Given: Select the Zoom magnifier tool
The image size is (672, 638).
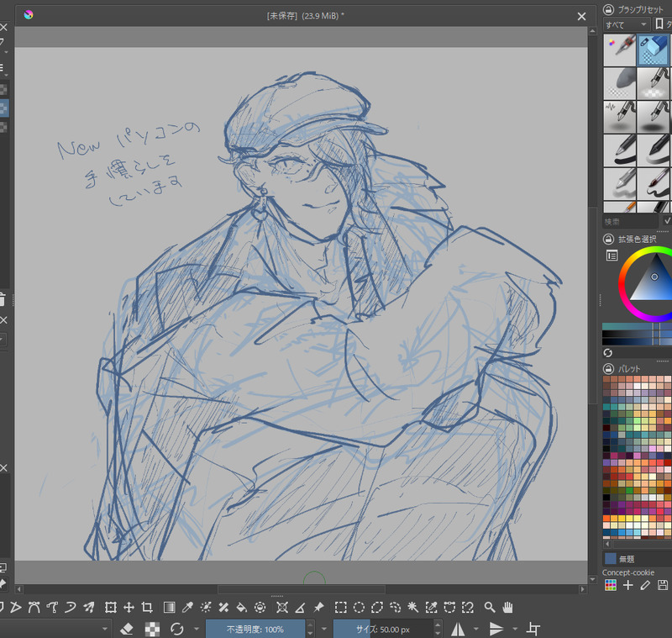Looking at the screenshot, I should click(x=490, y=607).
